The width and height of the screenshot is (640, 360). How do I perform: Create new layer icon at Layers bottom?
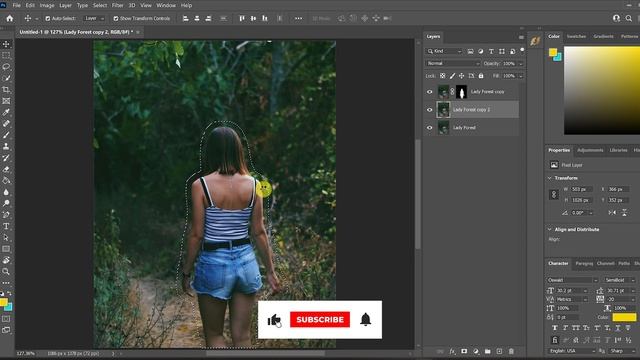pos(499,351)
